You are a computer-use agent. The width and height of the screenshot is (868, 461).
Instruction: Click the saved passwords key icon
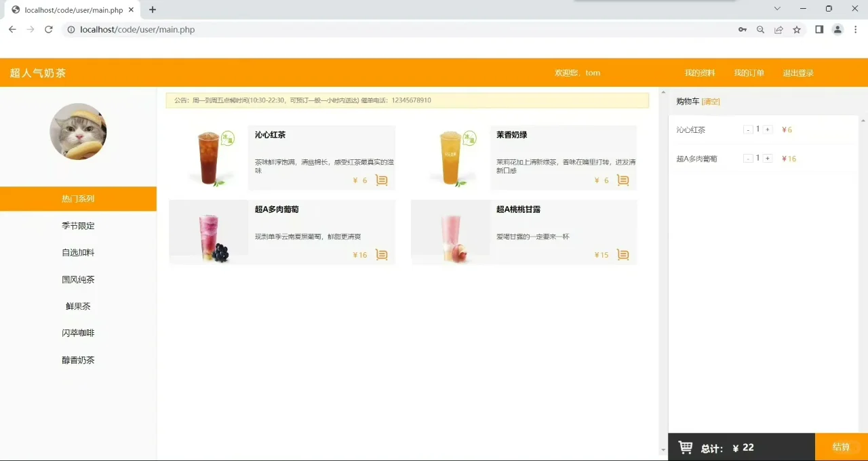pyautogui.click(x=743, y=30)
